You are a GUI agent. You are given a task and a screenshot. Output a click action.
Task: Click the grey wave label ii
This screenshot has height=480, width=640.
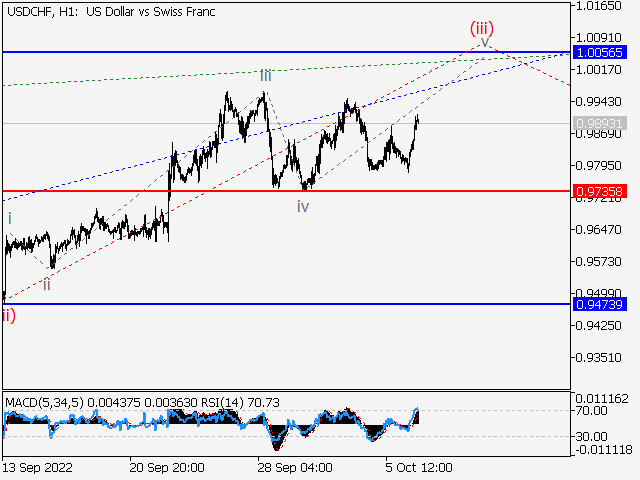coord(47,284)
